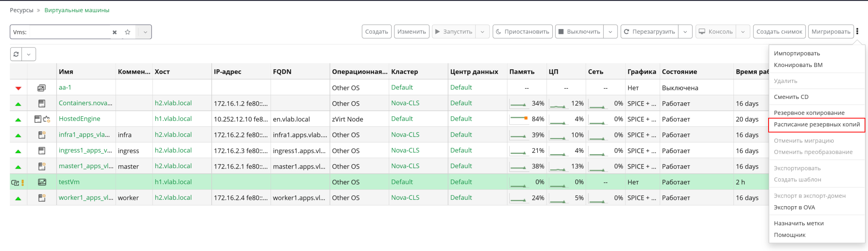
Task: Open the three-dot more actions menu
Action: [857, 32]
